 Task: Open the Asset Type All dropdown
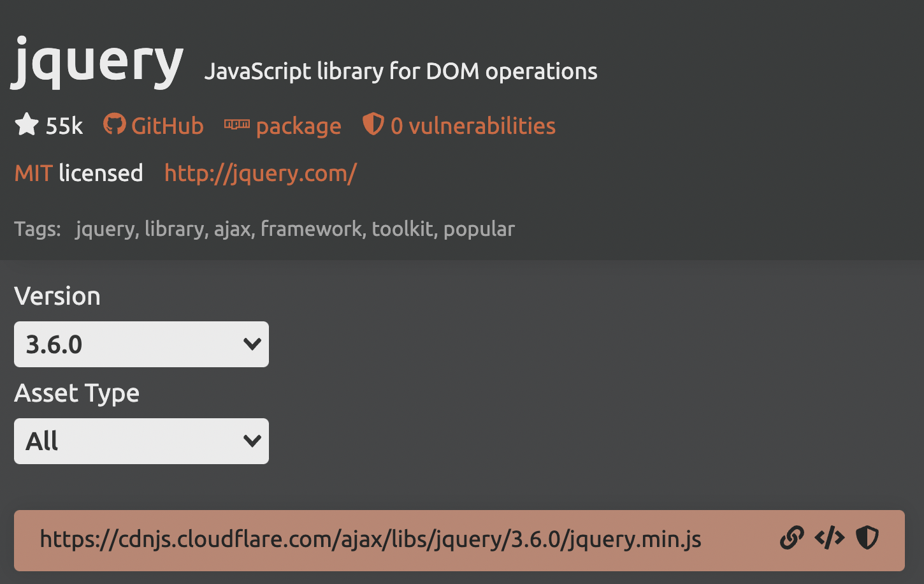coord(141,441)
